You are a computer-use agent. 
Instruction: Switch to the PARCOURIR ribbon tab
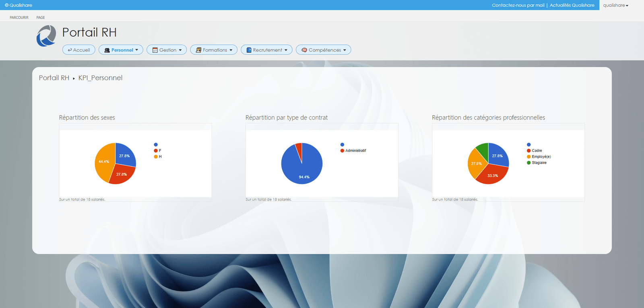(x=19, y=18)
